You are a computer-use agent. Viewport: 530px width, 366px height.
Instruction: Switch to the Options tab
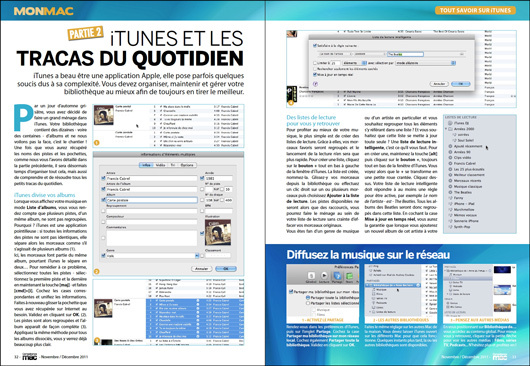tap(187, 165)
